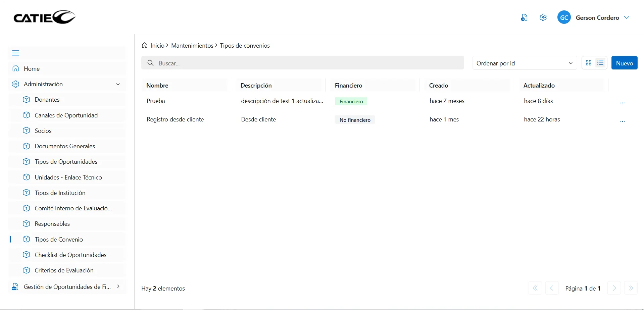Open the Ordenar por id dropdown

[524, 63]
